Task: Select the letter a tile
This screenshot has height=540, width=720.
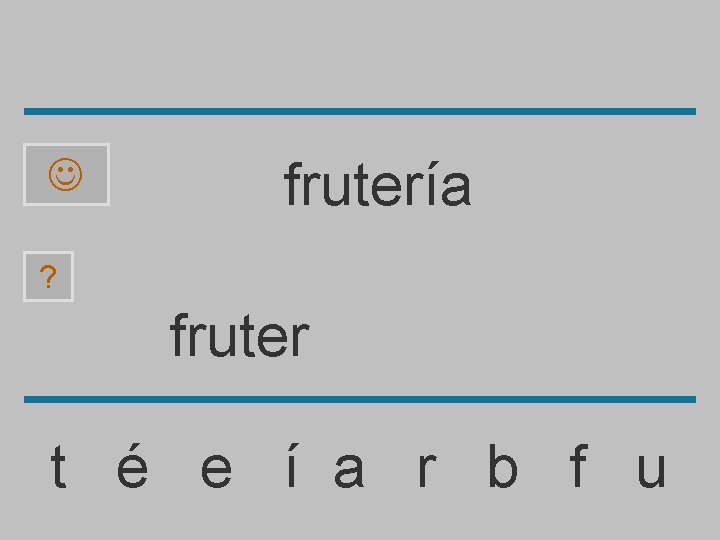Action: coord(348,468)
